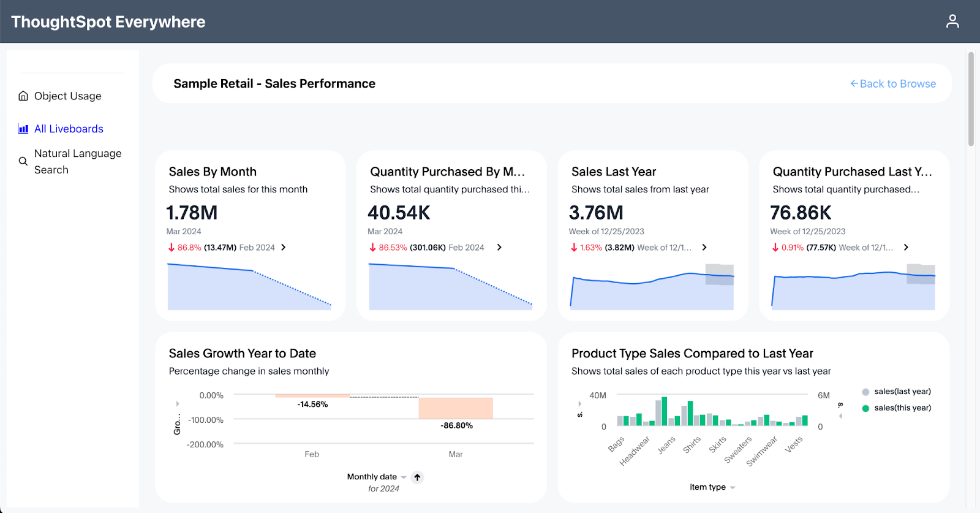Open the user profile icon

click(952, 21)
